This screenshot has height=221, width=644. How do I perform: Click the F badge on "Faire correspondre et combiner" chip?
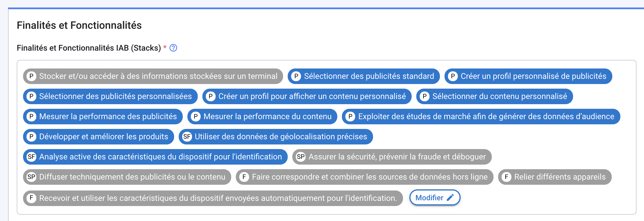245,177
